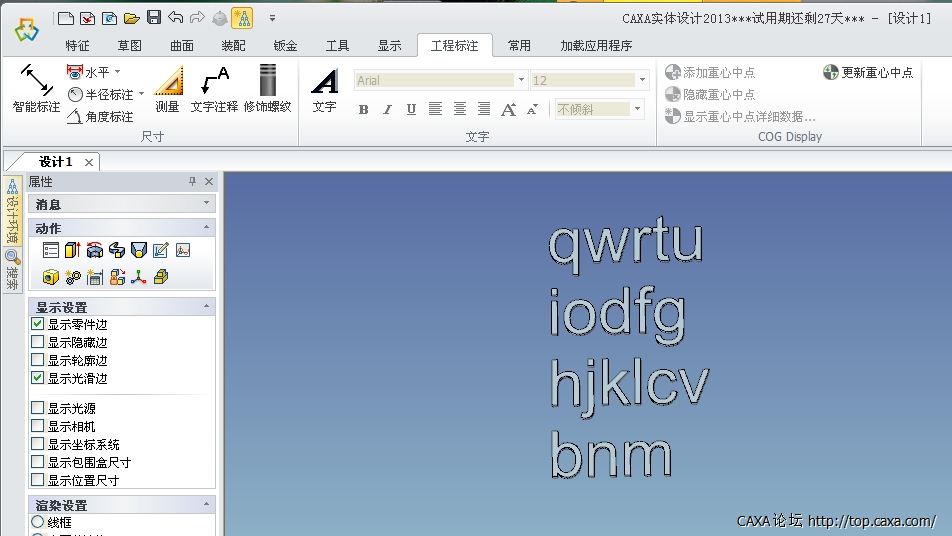952x536 pixels.
Task: Open the 水平 dimension dropdown arrow
Action: 118,72
